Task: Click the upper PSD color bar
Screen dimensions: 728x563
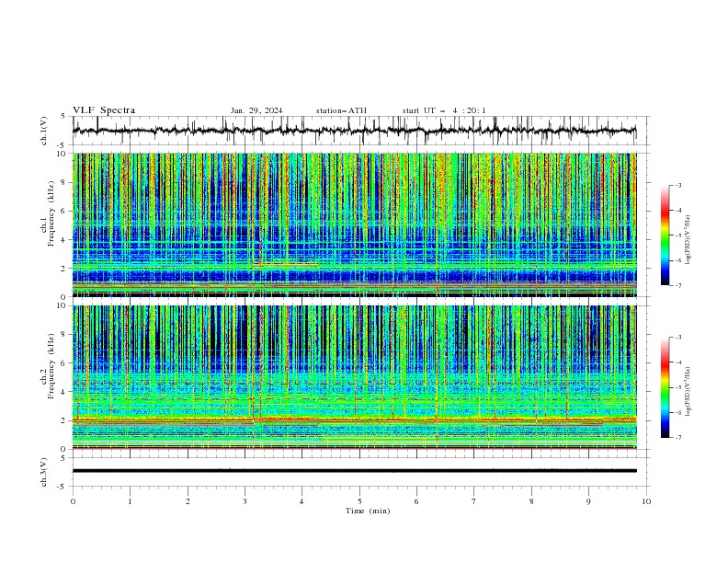Action: (665, 236)
